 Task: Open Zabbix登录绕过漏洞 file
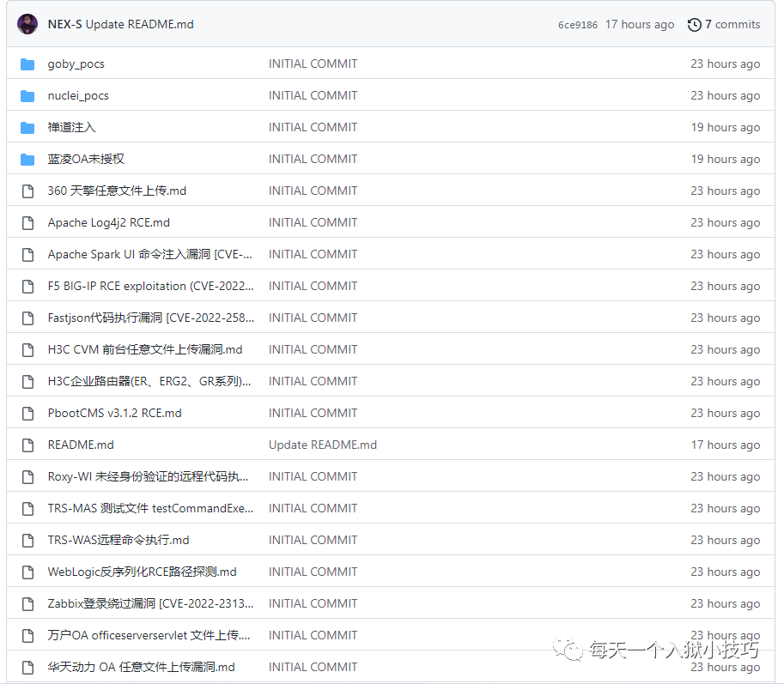click(150, 603)
